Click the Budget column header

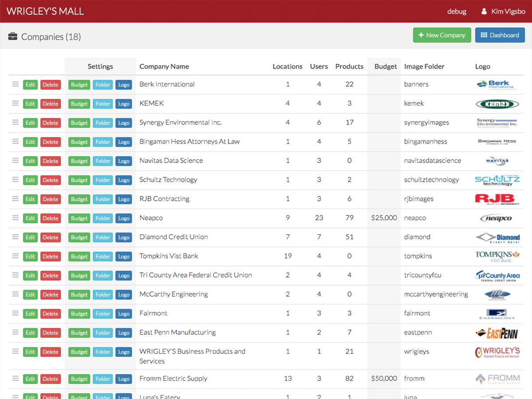pos(386,66)
